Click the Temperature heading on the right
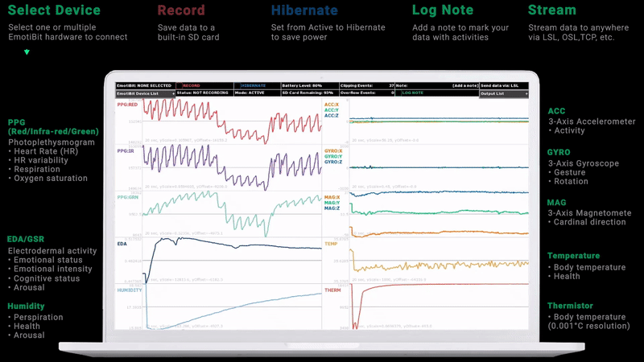644x362 pixels. (573, 256)
